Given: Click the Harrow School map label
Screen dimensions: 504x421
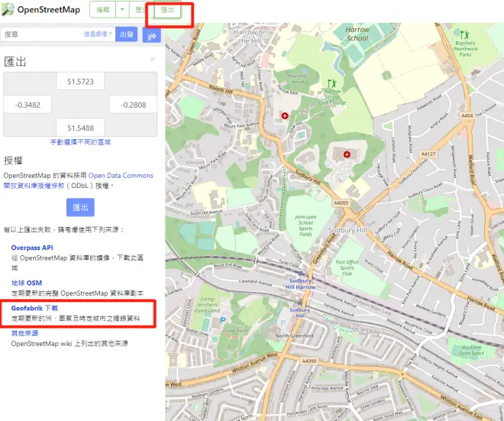Looking at the screenshot, I should [357, 34].
